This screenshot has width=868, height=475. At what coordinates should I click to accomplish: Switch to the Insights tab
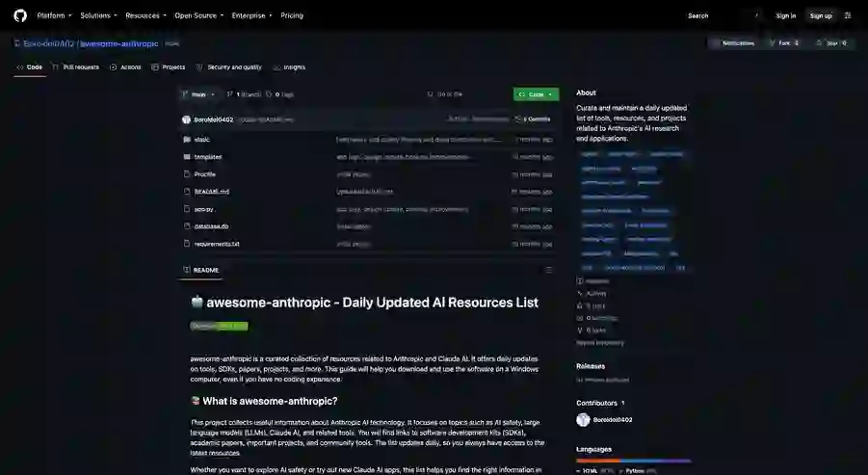point(289,67)
